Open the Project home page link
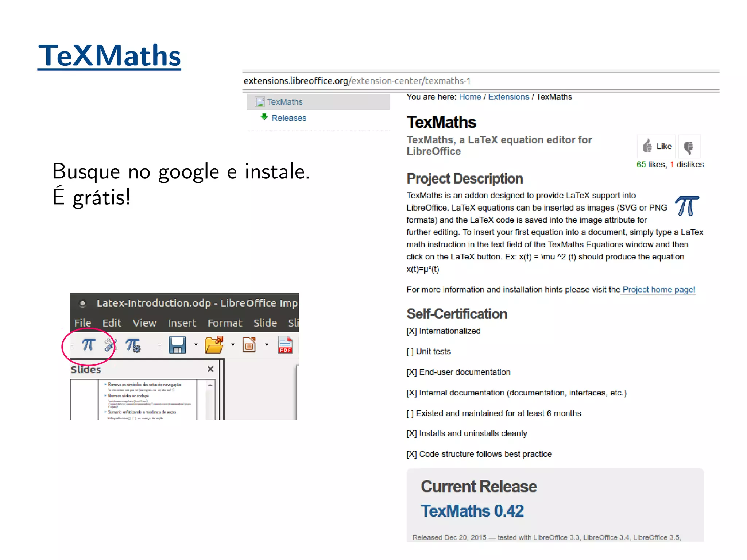The image size is (747, 560). pos(659,290)
